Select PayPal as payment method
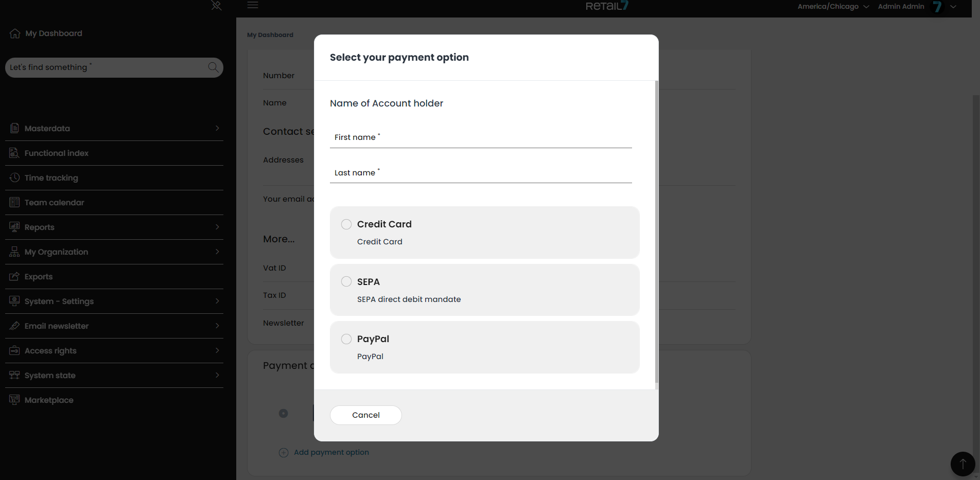This screenshot has width=980, height=480. (x=346, y=339)
